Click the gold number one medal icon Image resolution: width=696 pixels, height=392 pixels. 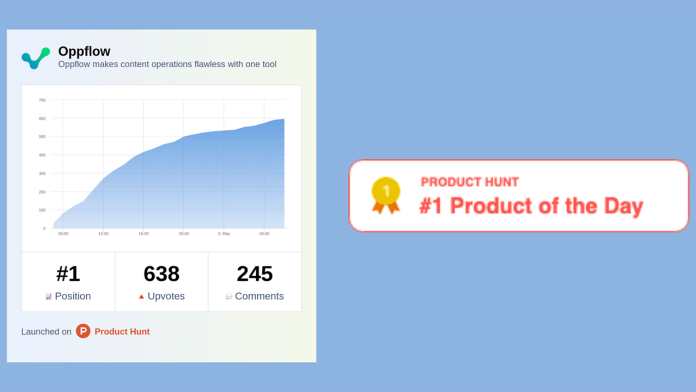pyautogui.click(x=386, y=196)
